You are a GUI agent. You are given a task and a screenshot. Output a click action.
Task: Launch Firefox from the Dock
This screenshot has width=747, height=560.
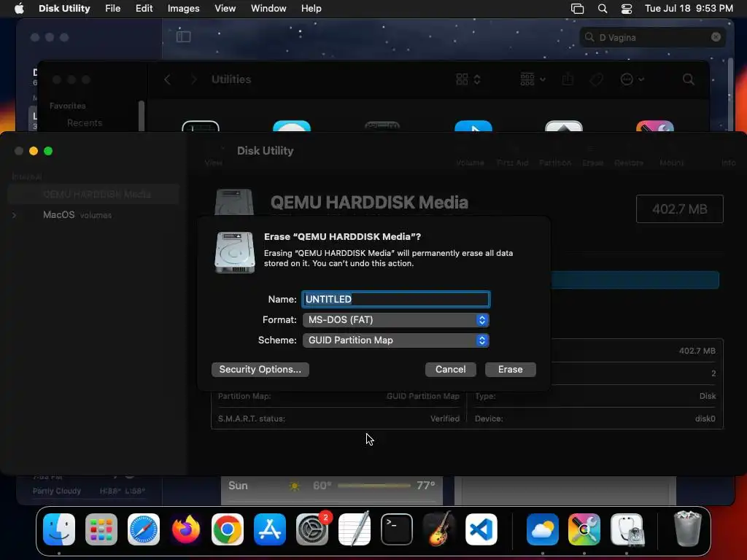coord(186,529)
